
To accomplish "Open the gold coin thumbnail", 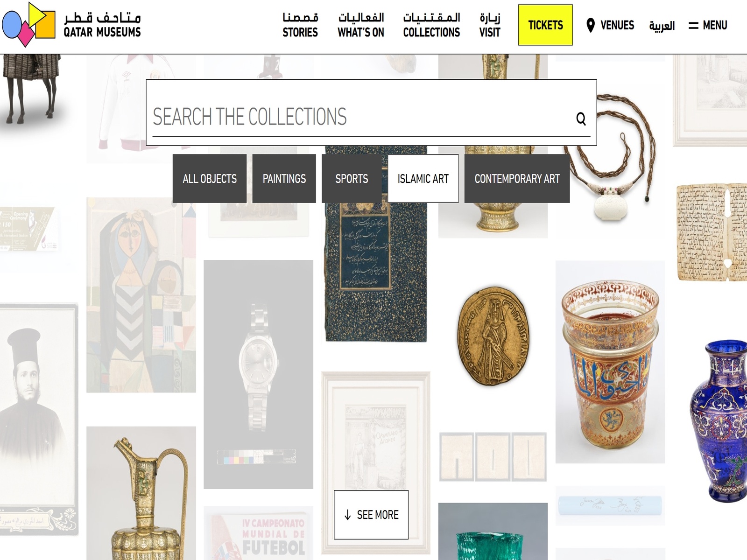I will click(x=493, y=336).
